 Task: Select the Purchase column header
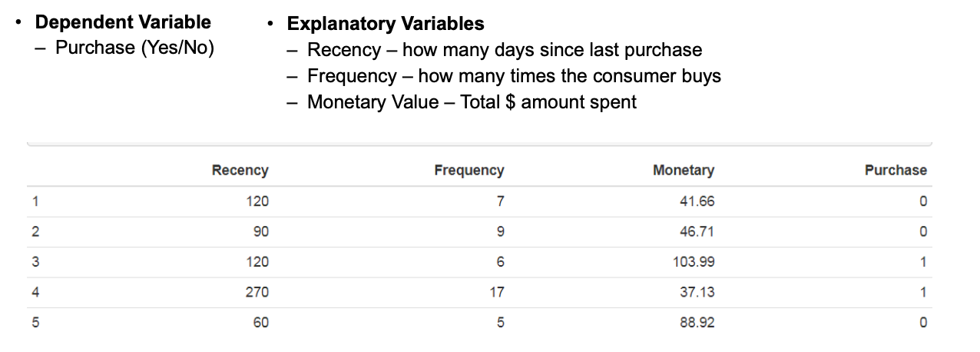coord(896,171)
